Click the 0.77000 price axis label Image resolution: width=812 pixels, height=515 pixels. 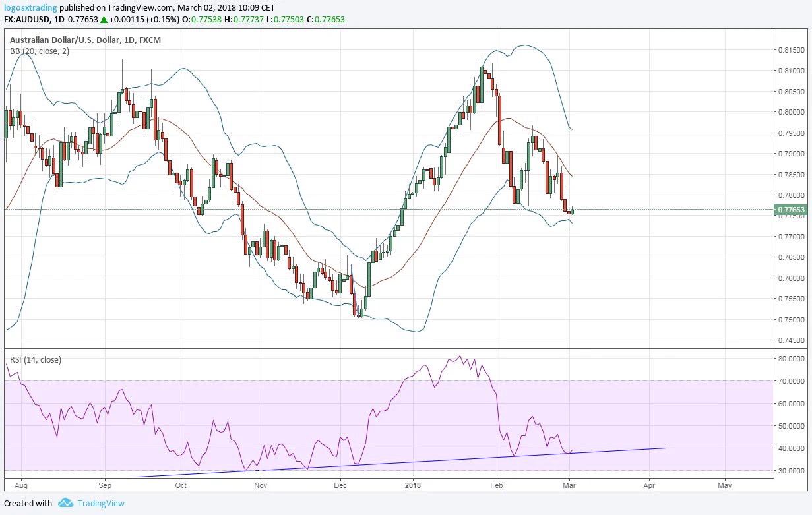[792, 237]
